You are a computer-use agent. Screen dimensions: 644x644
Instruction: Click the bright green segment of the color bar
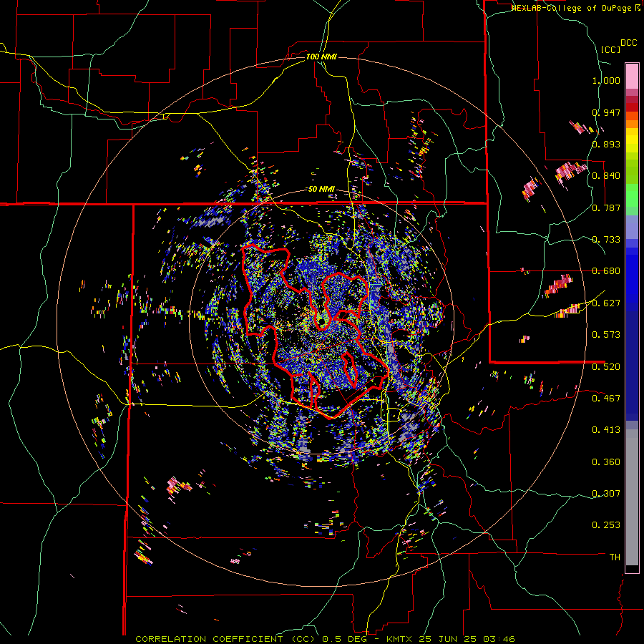click(x=632, y=195)
